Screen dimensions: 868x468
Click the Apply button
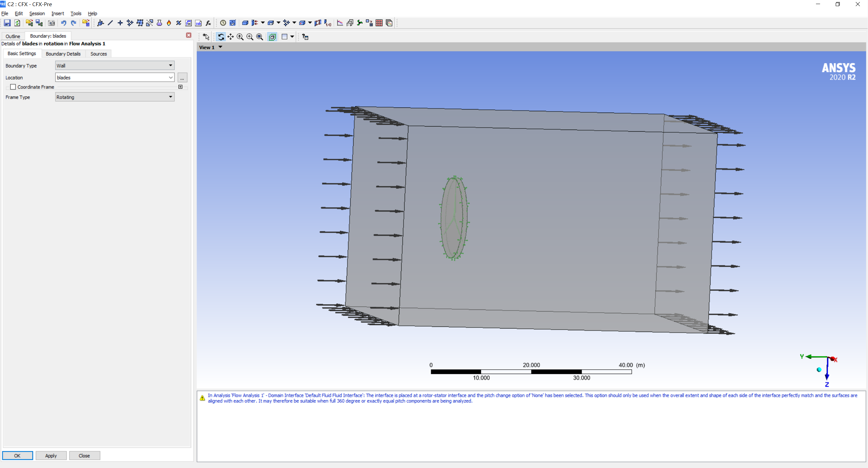(51, 455)
